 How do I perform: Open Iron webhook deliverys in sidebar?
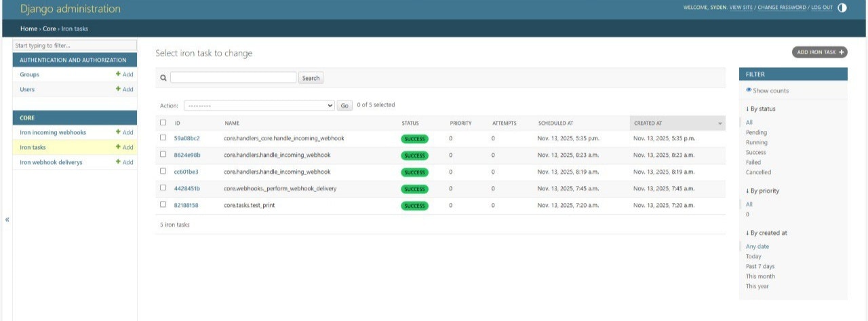point(51,162)
